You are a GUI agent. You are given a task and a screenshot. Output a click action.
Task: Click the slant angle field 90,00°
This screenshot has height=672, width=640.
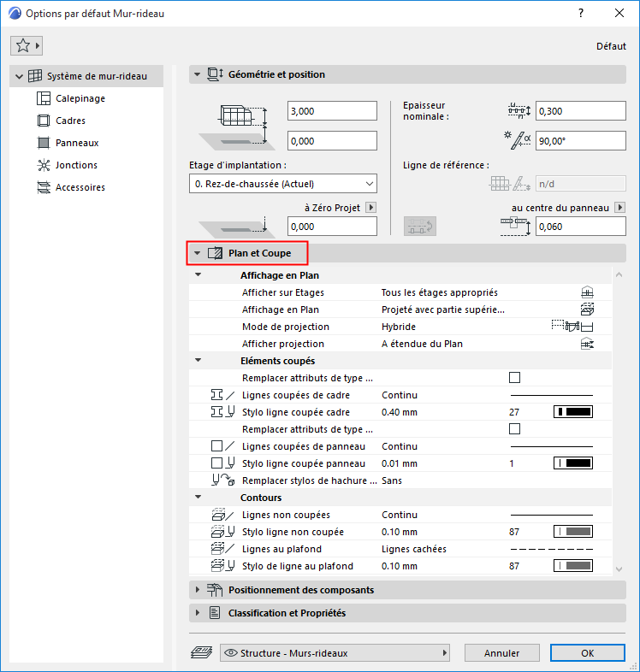[580, 141]
